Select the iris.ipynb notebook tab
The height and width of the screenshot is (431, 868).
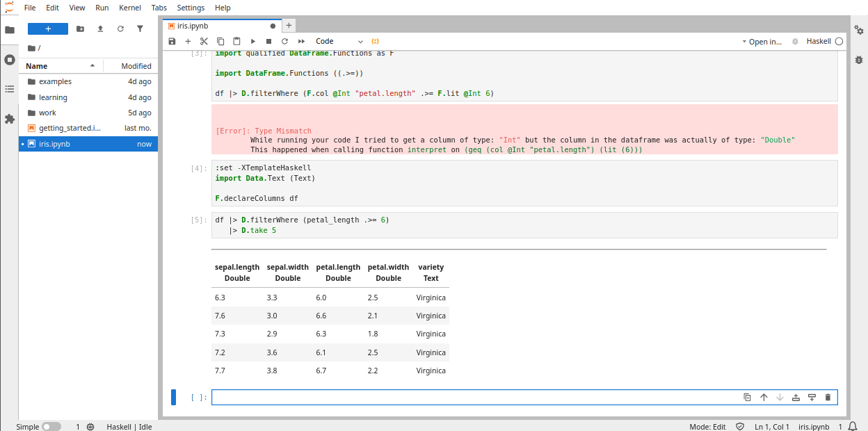coord(222,26)
